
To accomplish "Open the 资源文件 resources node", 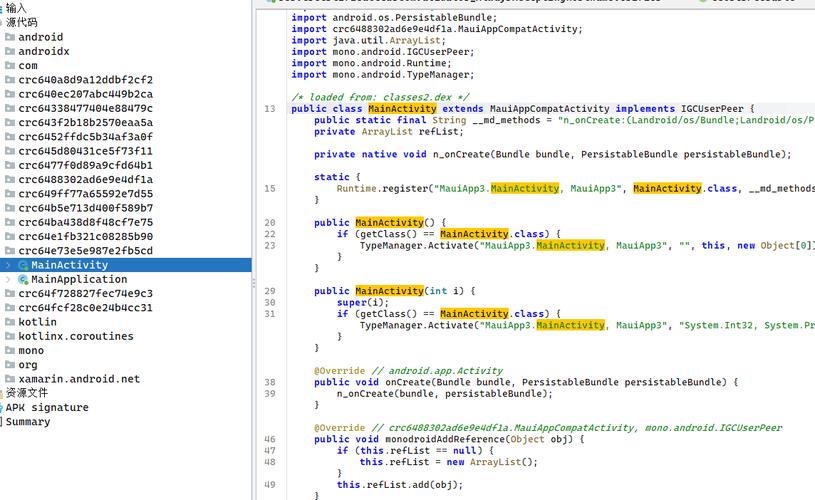I will [x=27, y=393].
